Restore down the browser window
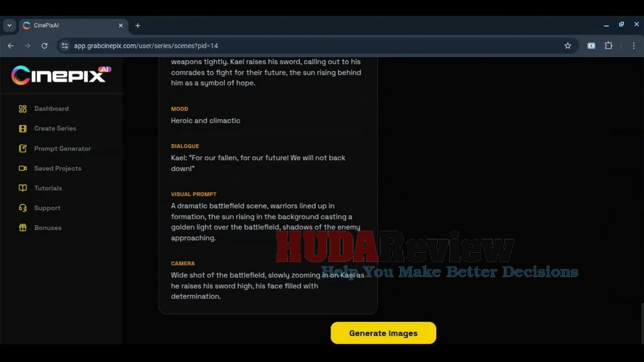644x362 pixels. click(x=621, y=25)
